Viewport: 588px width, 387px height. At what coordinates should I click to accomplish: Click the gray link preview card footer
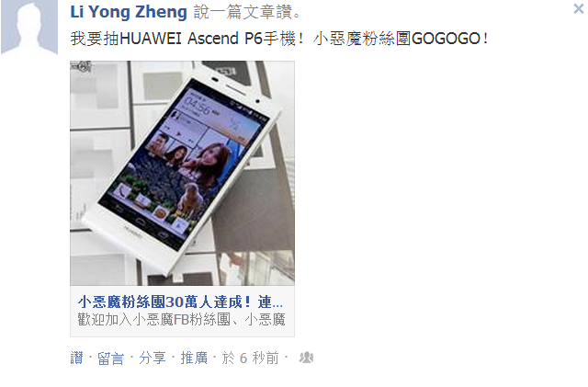182,312
